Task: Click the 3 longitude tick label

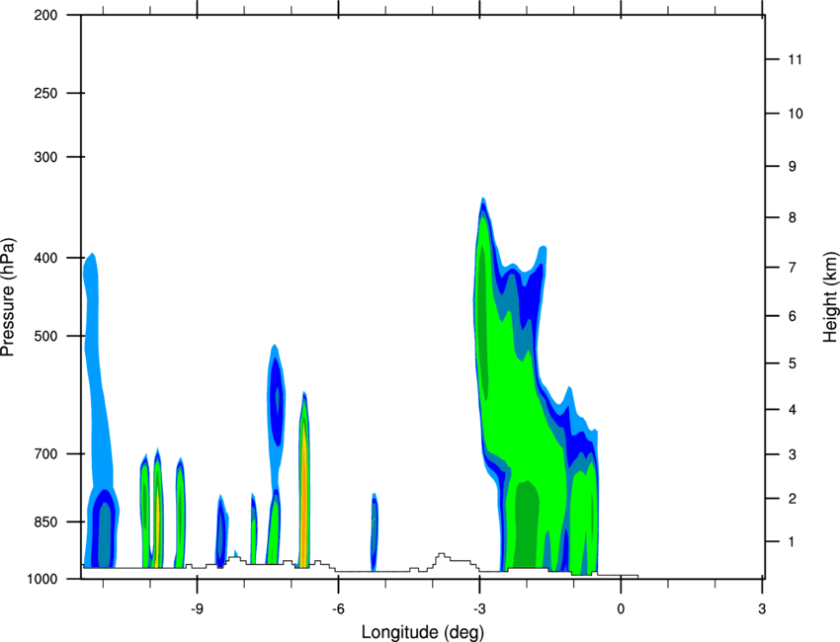Action: pyautogui.click(x=762, y=609)
